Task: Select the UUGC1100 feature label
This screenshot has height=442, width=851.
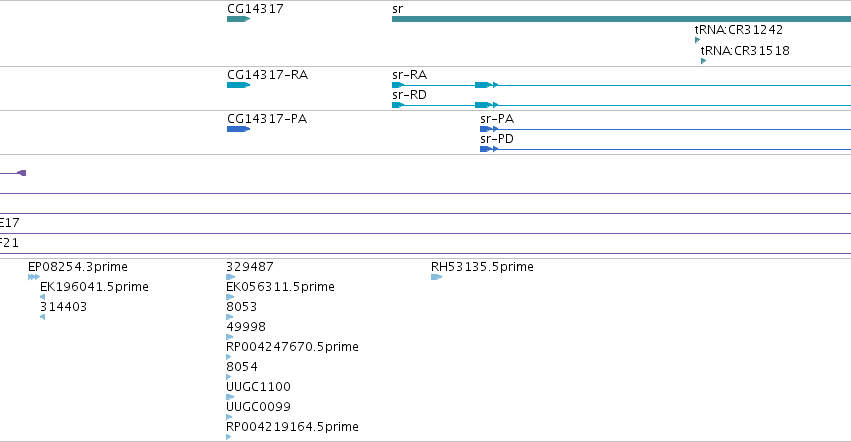Action: [258, 387]
